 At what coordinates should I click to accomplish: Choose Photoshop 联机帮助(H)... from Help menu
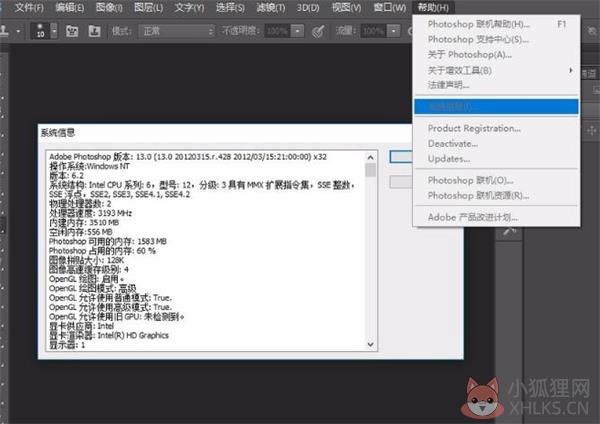[497, 24]
